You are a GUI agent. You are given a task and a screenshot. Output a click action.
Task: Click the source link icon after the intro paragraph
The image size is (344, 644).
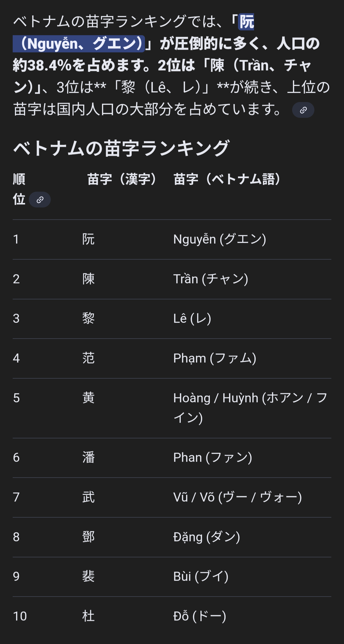[x=303, y=110]
